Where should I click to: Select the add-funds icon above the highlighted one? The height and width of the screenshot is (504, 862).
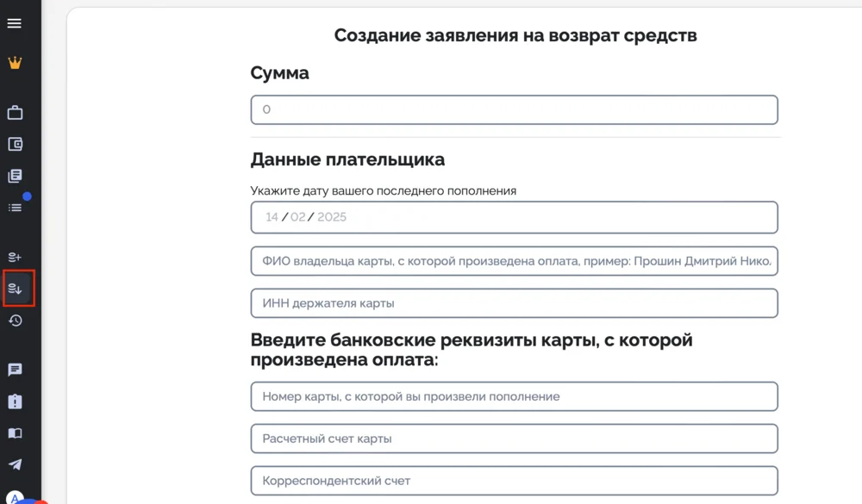16,257
